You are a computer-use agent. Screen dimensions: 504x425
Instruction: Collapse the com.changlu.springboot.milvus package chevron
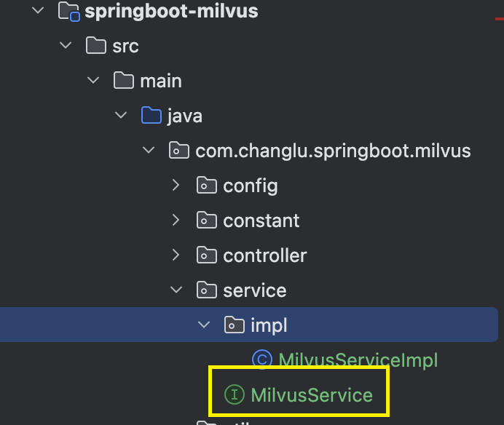pyautogui.click(x=149, y=150)
